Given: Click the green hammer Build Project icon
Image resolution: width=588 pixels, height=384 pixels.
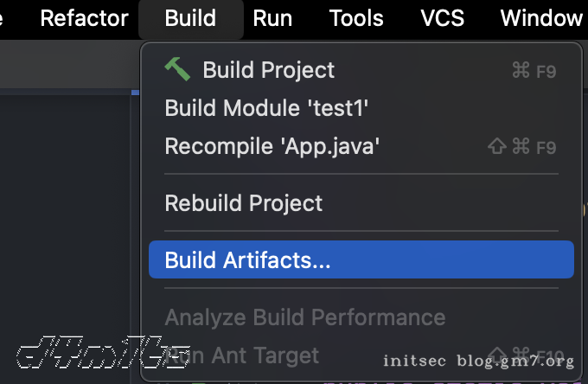Looking at the screenshot, I should (x=176, y=69).
